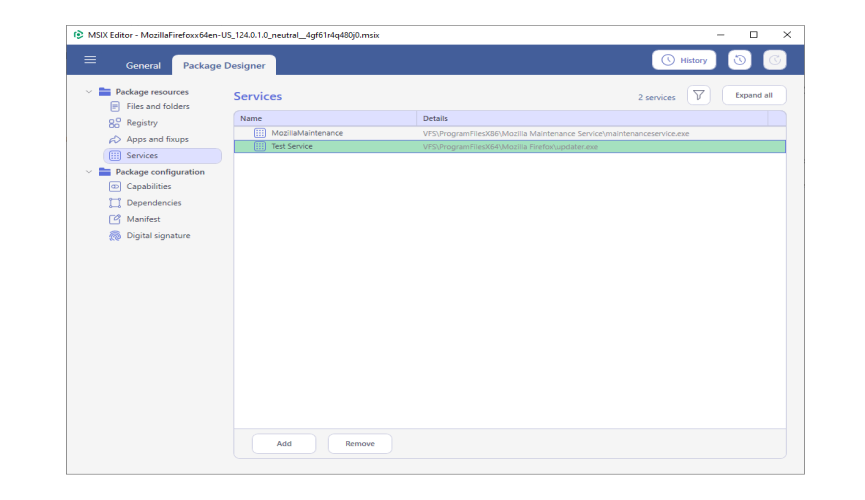
Task: Click the Expand all button
Action: coord(754,95)
